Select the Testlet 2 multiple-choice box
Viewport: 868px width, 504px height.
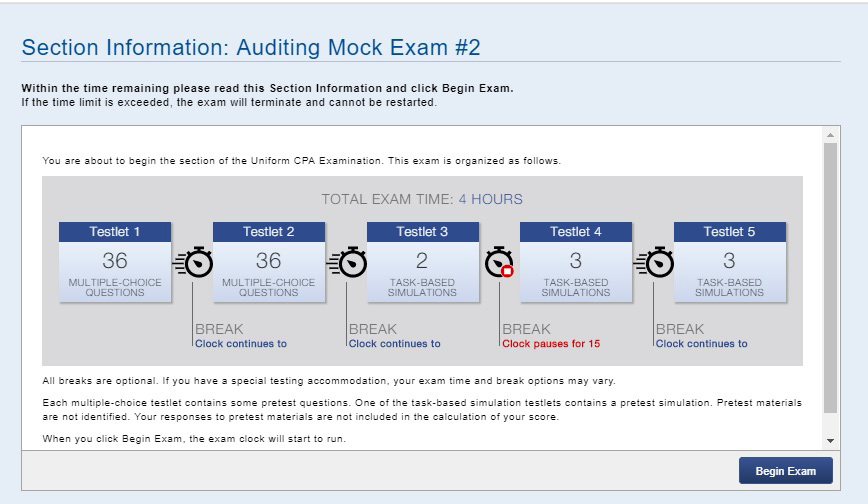(268, 270)
